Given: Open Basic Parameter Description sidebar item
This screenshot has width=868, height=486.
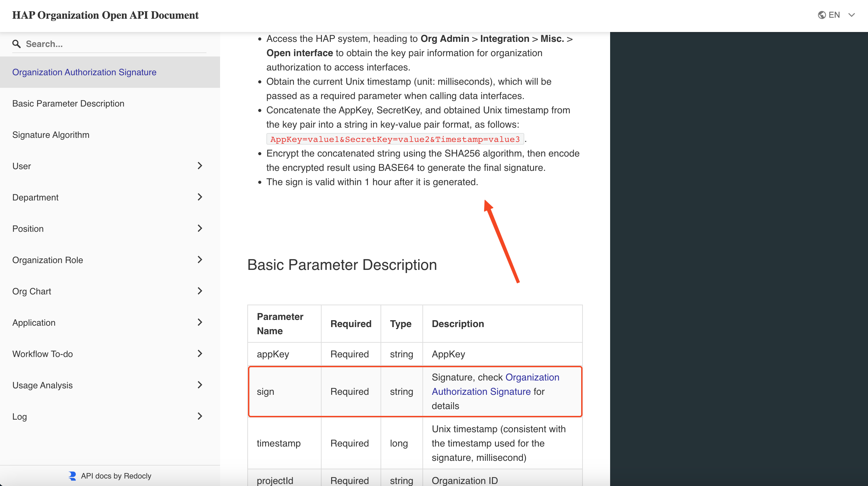Looking at the screenshot, I should click(x=68, y=103).
